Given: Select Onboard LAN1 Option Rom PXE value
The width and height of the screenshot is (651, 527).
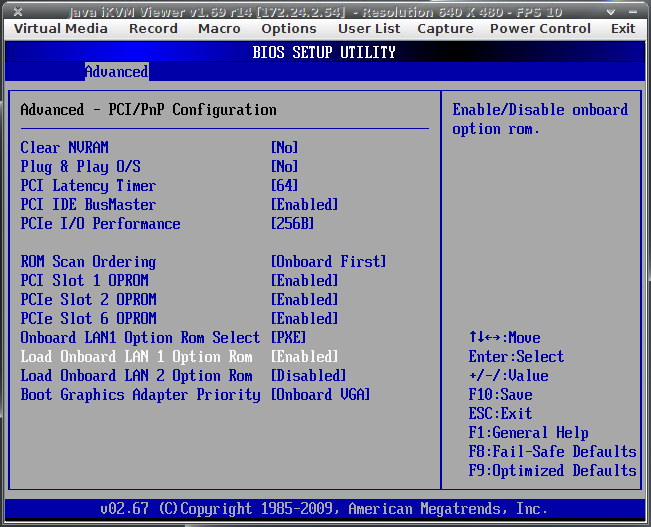Looking at the screenshot, I should 289,338.
